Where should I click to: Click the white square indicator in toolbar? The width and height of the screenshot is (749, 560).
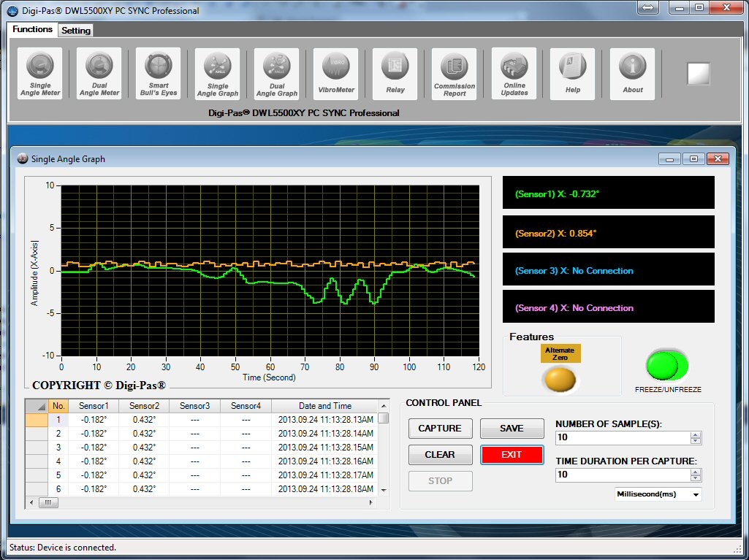tap(699, 74)
